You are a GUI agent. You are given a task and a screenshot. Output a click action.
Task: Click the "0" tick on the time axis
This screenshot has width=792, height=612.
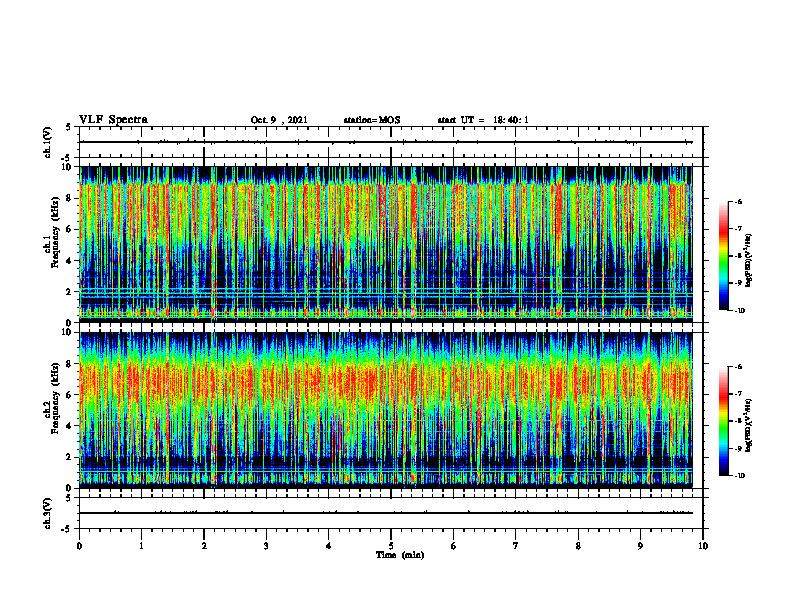click(x=79, y=546)
